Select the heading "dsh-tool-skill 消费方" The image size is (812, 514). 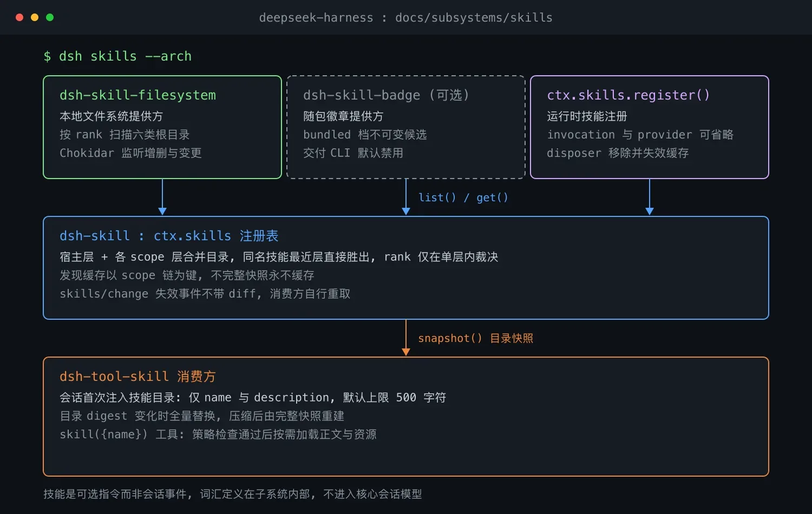137,377
